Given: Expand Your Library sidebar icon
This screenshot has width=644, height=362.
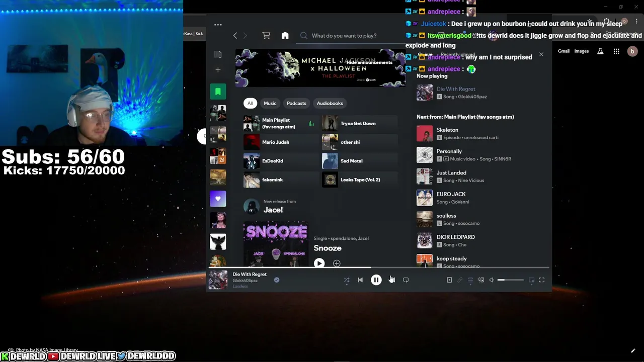Looking at the screenshot, I should point(218,54).
